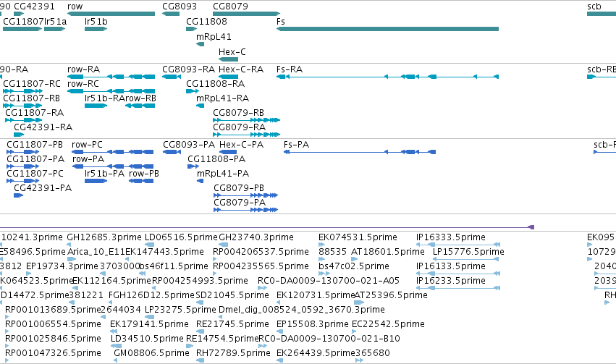Select the row-RA transcript label

(x=83, y=69)
